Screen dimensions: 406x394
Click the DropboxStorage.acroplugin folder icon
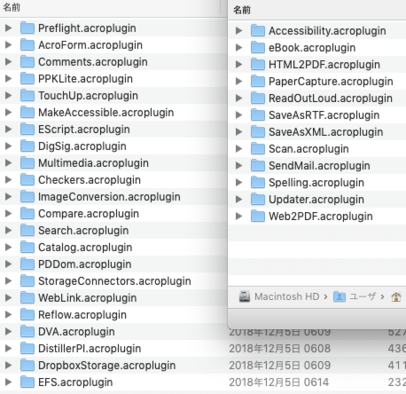[27, 365]
